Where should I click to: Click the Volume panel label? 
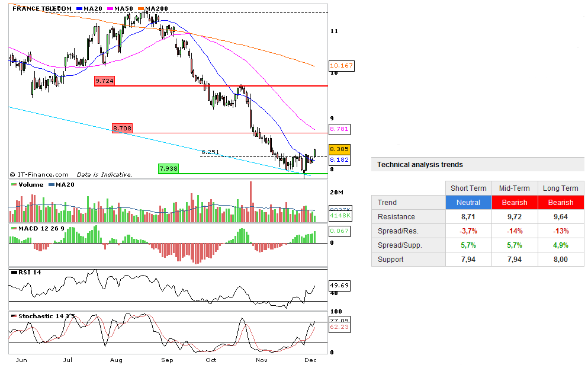[31, 184]
